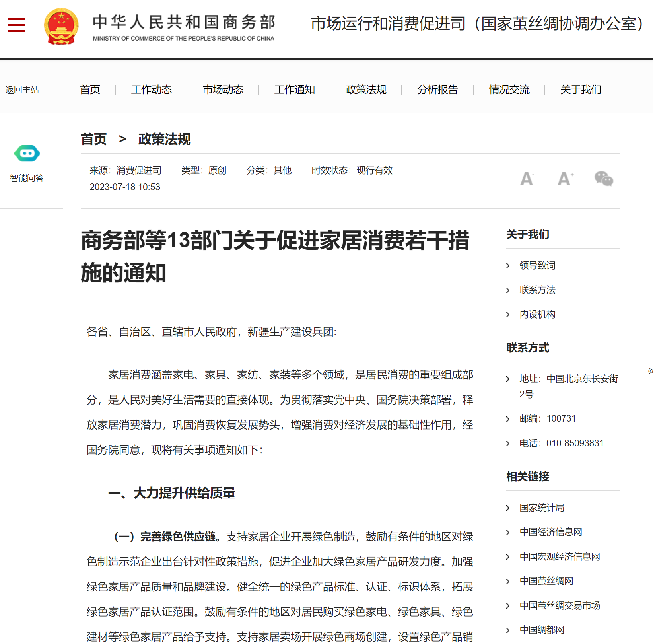Share the article via the WeChat icon
The image size is (653, 644).
tap(603, 179)
